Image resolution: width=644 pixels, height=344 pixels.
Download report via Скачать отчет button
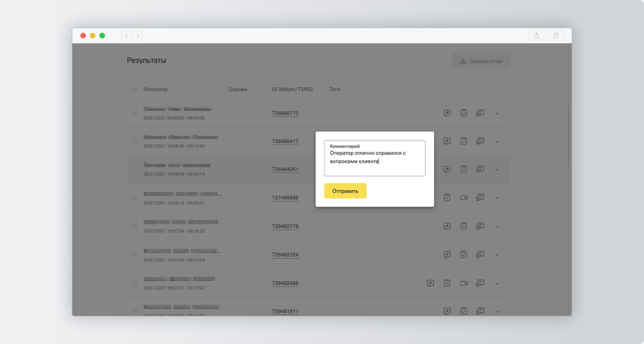pyautogui.click(x=481, y=61)
